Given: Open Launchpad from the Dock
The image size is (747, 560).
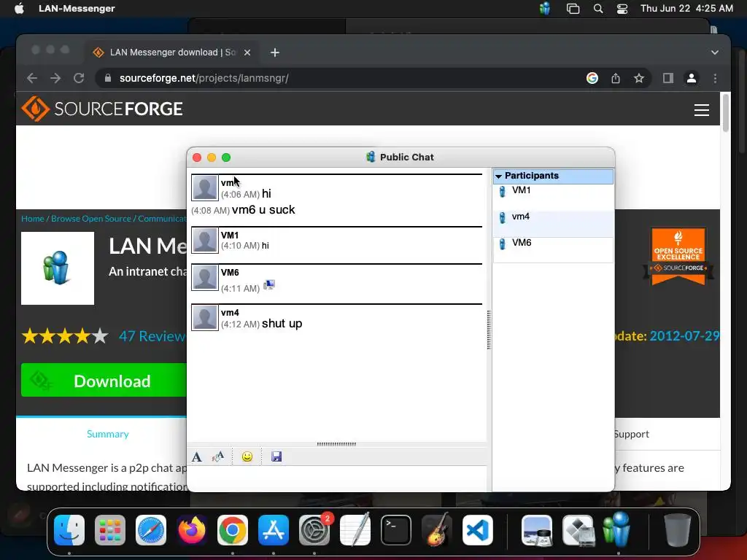Looking at the screenshot, I should [110, 530].
